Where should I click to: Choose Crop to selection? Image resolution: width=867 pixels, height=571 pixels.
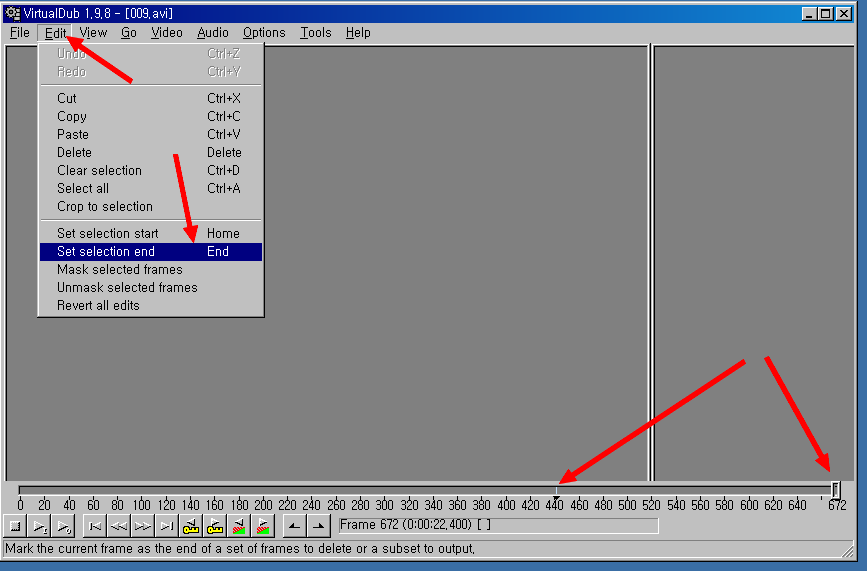151,206
